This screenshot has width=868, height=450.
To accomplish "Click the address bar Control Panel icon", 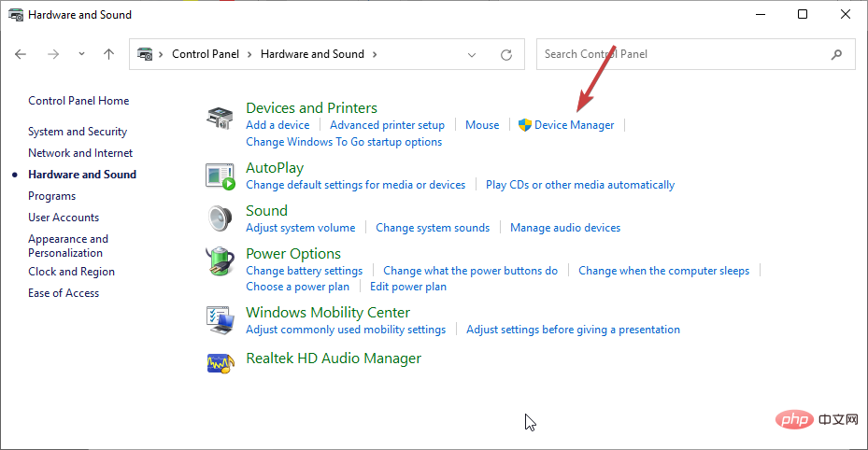I will coord(145,54).
